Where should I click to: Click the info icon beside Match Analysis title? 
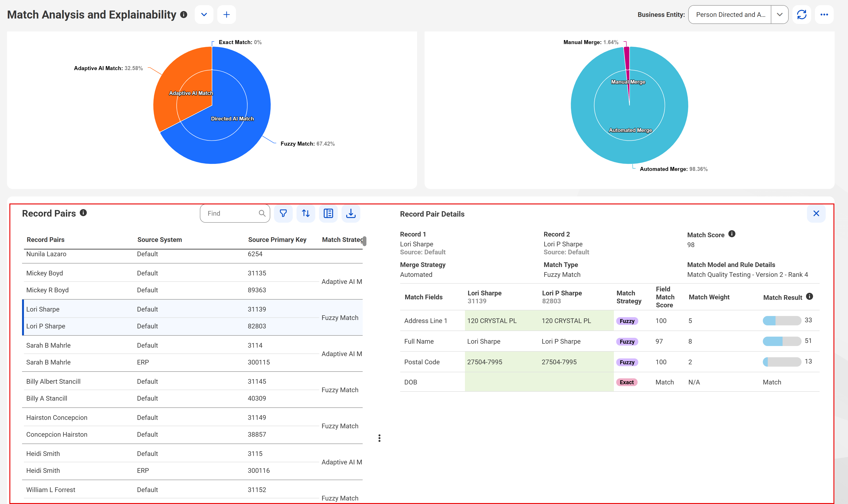(184, 15)
